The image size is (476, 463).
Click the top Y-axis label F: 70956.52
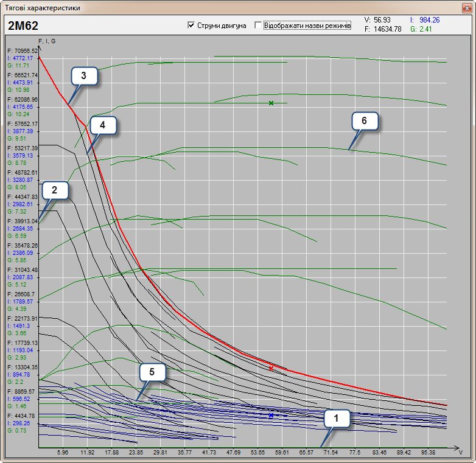tap(21, 50)
